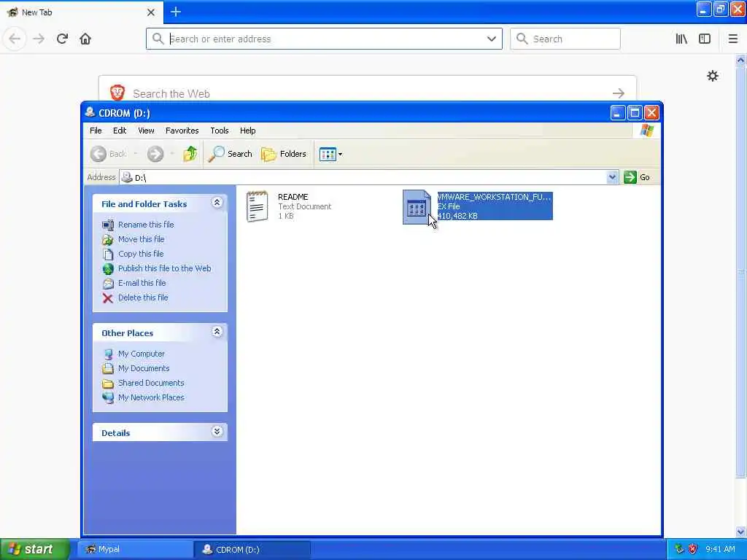The height and width of the screenshot is (560, 747).
Task: Click CDROM (D:) taskbar button
Action: (x=252, y=550)
